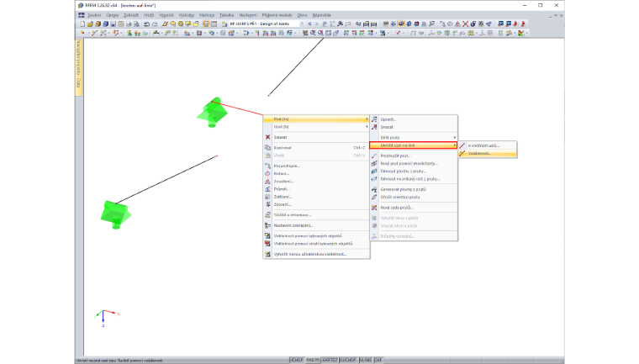
Task: Select Nastavení zobrazení... in context menu
Action: click(316, 225)
